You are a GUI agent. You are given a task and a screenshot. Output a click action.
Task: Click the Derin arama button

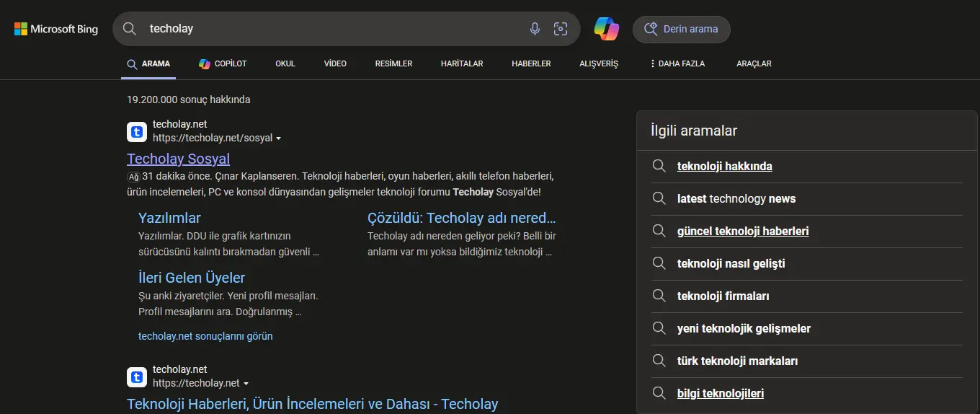click(x=682, y=29)
